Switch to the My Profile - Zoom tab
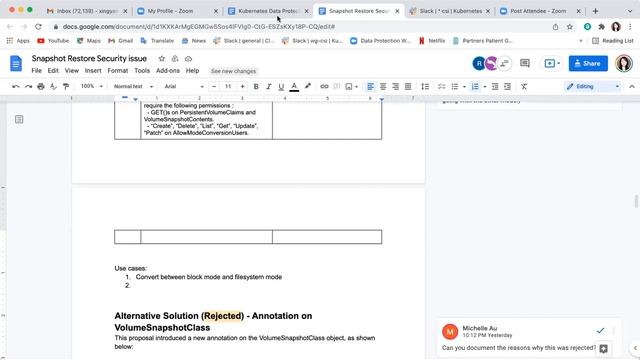 point(177,11)
